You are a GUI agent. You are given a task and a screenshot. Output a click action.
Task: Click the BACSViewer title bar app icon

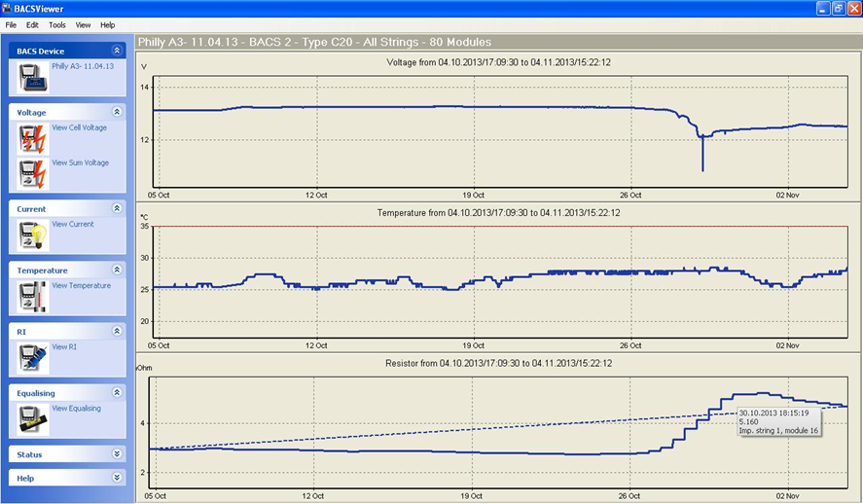coord(8,8)
